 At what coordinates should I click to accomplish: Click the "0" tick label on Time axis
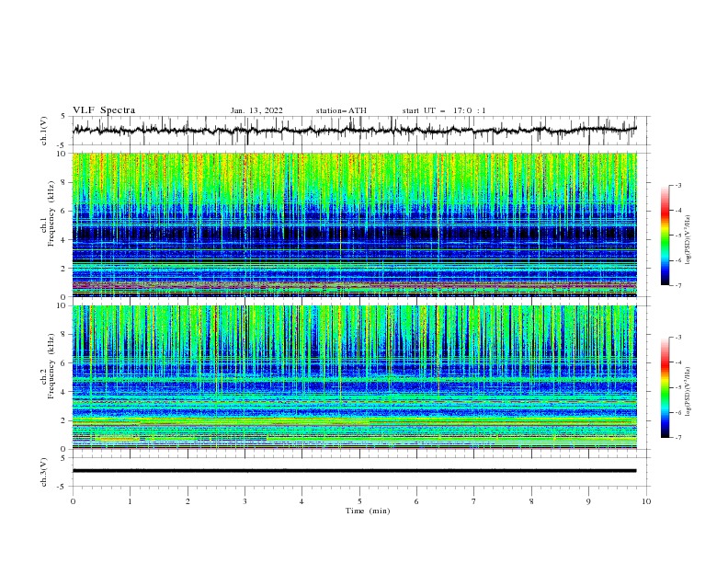(x=73, y=501)
